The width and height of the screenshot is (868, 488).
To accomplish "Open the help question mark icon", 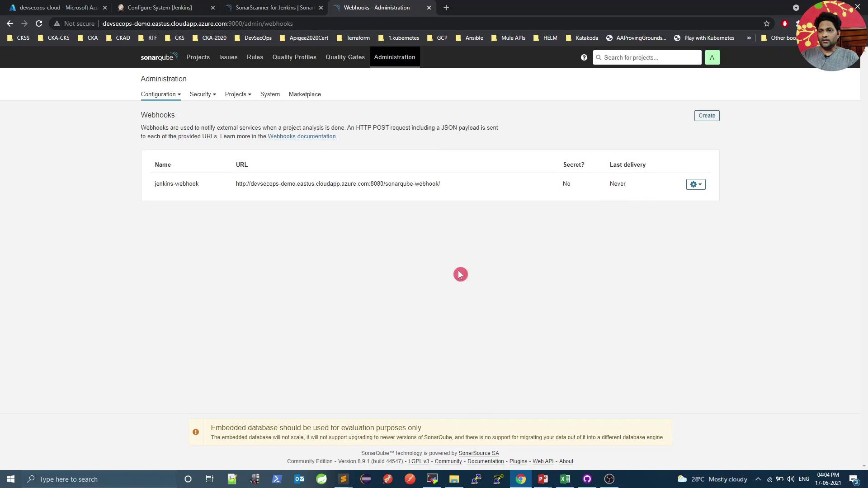I will pyautogui.click(x=584, y=57).
